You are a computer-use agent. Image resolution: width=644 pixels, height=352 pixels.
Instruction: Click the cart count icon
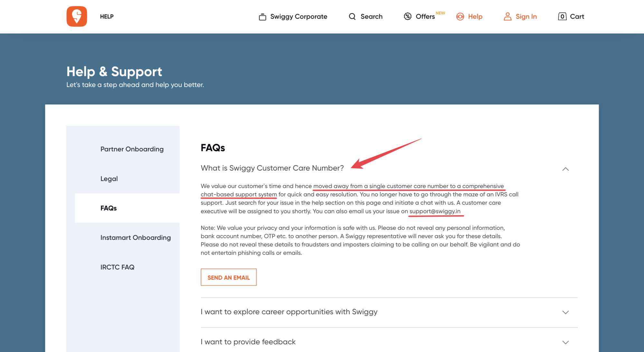pos(562,16)
